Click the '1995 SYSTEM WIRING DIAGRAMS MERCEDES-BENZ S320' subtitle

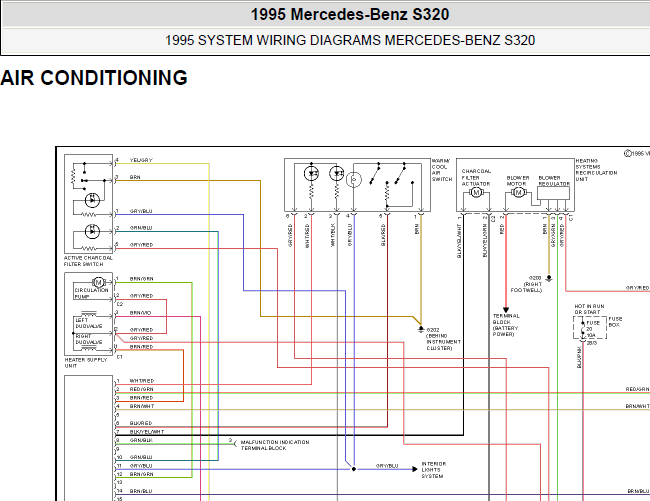coord(350,40)
